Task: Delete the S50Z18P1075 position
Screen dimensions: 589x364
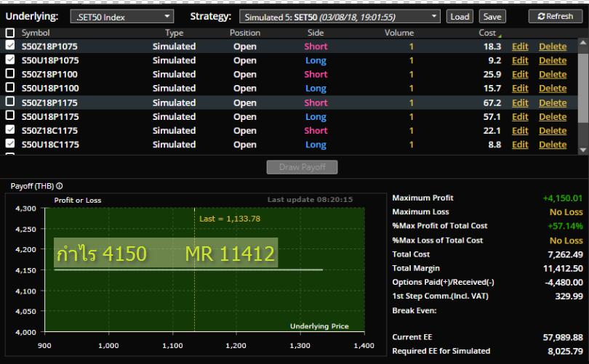Action: coord(553,46)
